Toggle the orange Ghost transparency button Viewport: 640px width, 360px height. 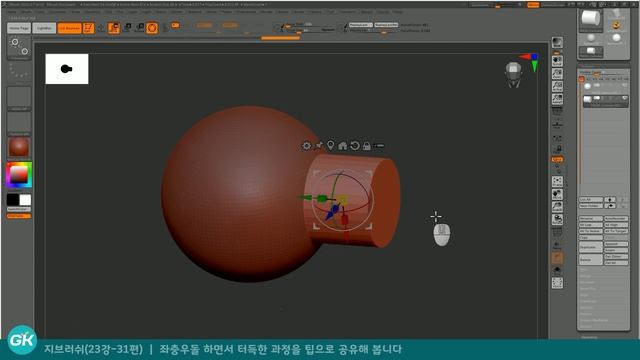pos(557,258)
